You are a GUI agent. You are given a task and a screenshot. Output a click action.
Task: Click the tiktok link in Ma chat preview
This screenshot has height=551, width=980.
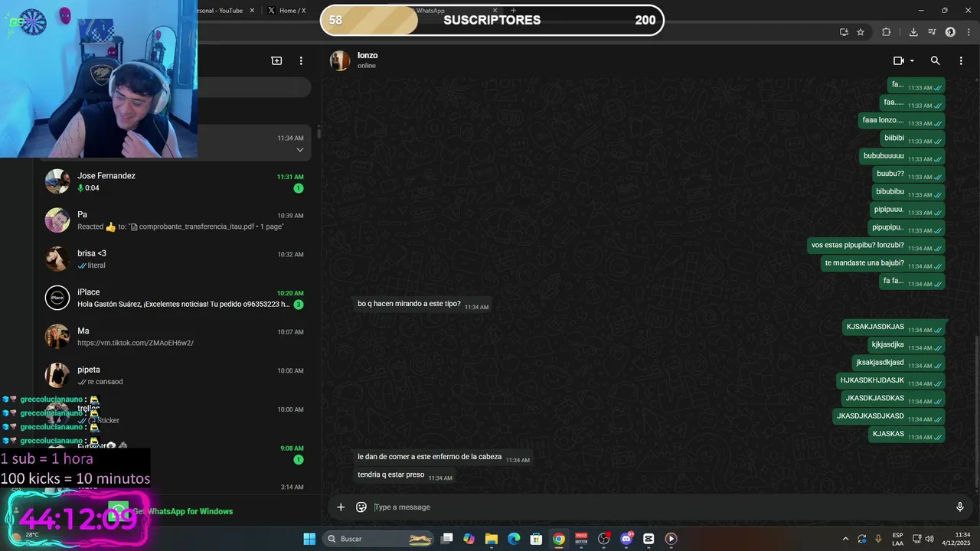[x=136, y=343]
